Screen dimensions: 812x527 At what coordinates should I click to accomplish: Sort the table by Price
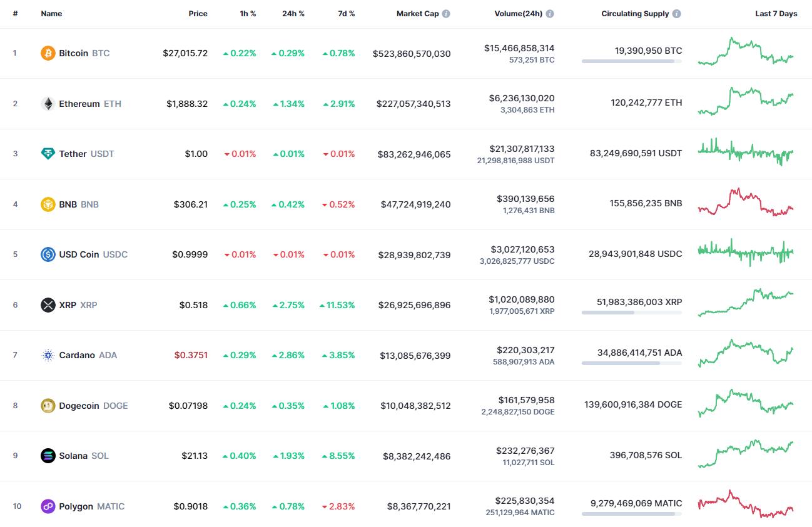click(198, 13)
